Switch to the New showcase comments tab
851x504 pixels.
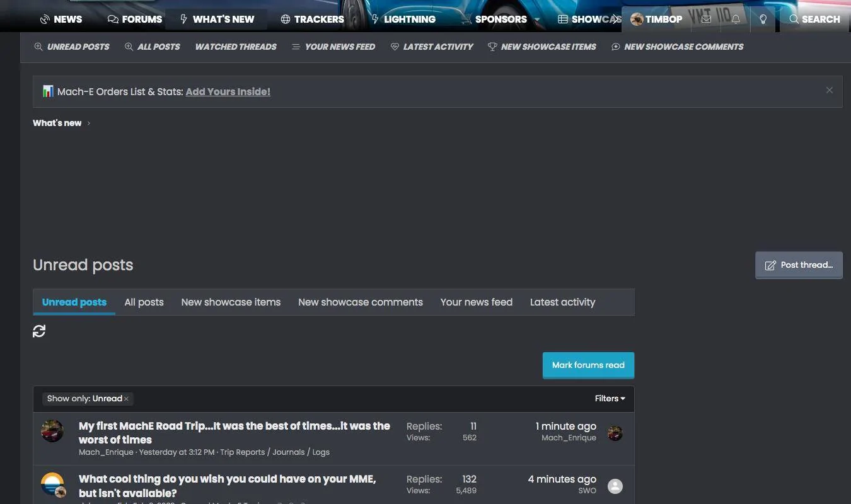361,302
